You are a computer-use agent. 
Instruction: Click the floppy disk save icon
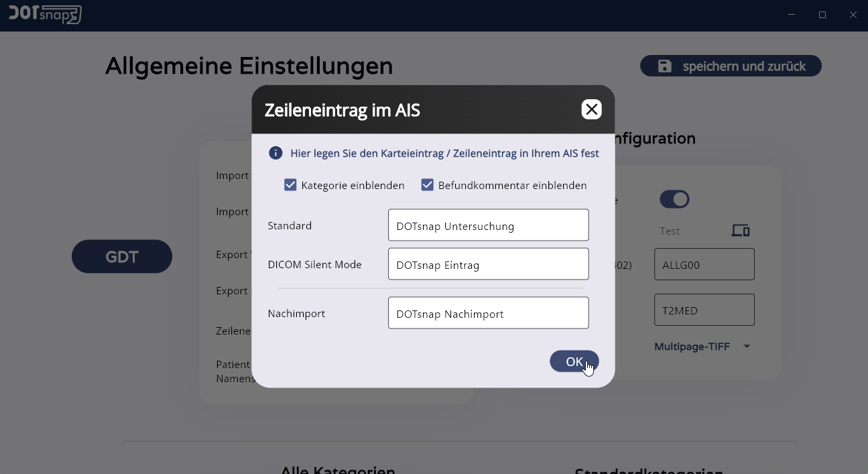[x=664, y=66]
